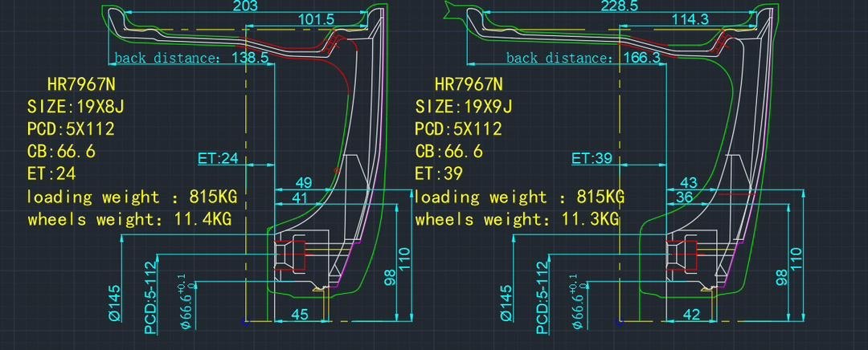Click Ø145 diameter label in 19X9J drawing
This screenshot has width=868, height=350.
[506, 303]
